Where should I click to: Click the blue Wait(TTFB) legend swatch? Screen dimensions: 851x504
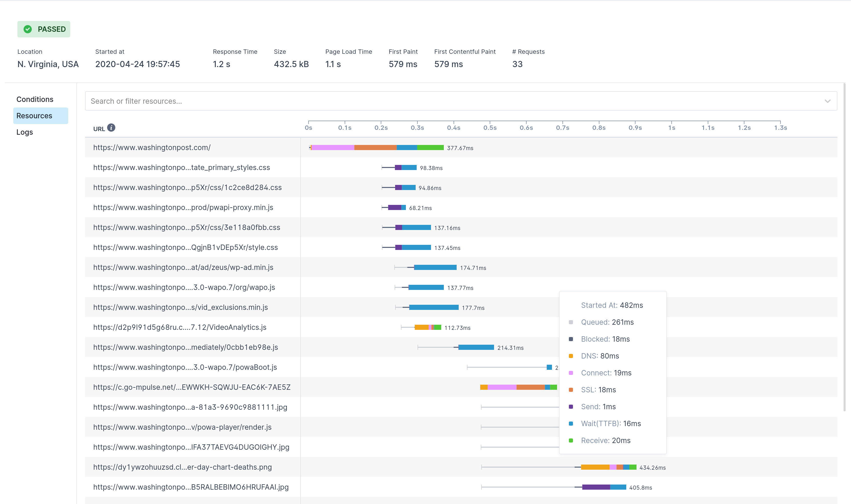click(571, 424)
